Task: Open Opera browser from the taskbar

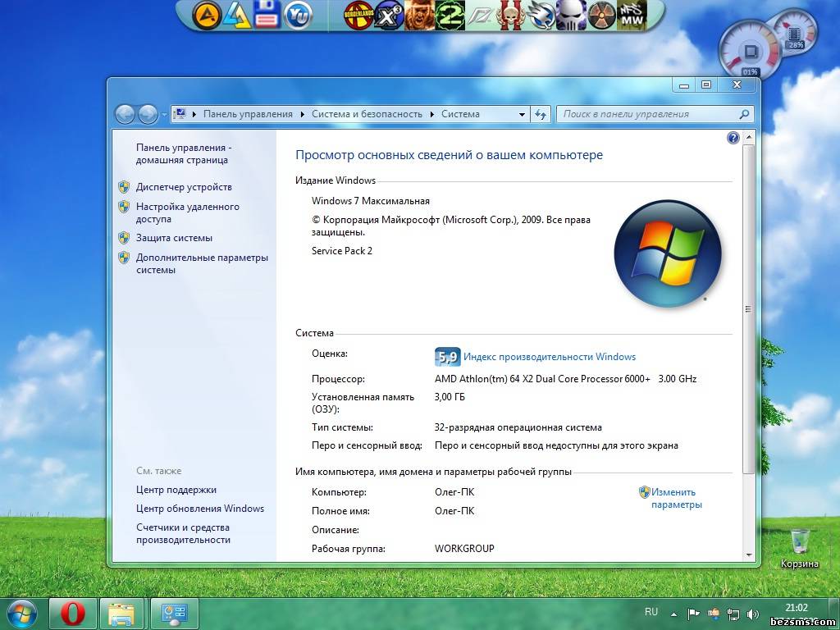Action: [x=73, y=614]
